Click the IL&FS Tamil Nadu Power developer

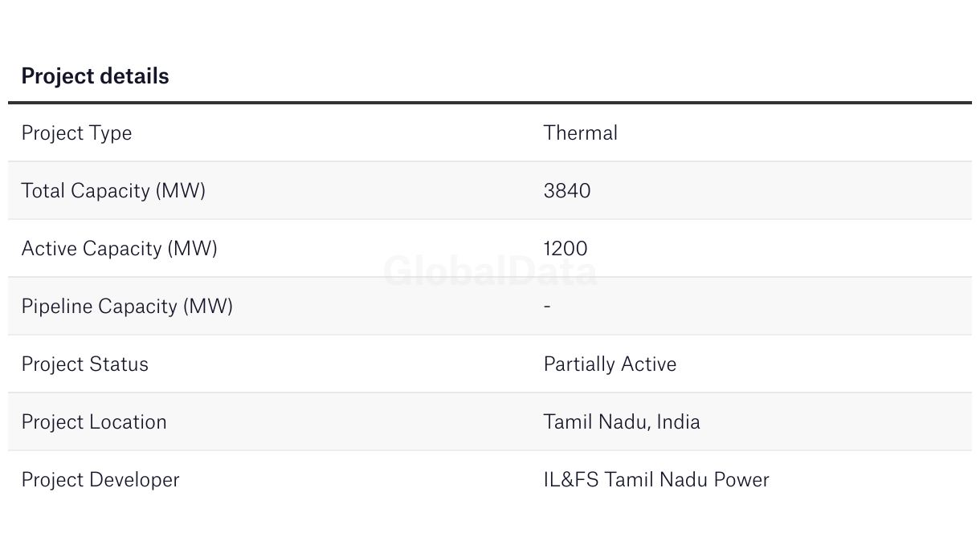656,479
